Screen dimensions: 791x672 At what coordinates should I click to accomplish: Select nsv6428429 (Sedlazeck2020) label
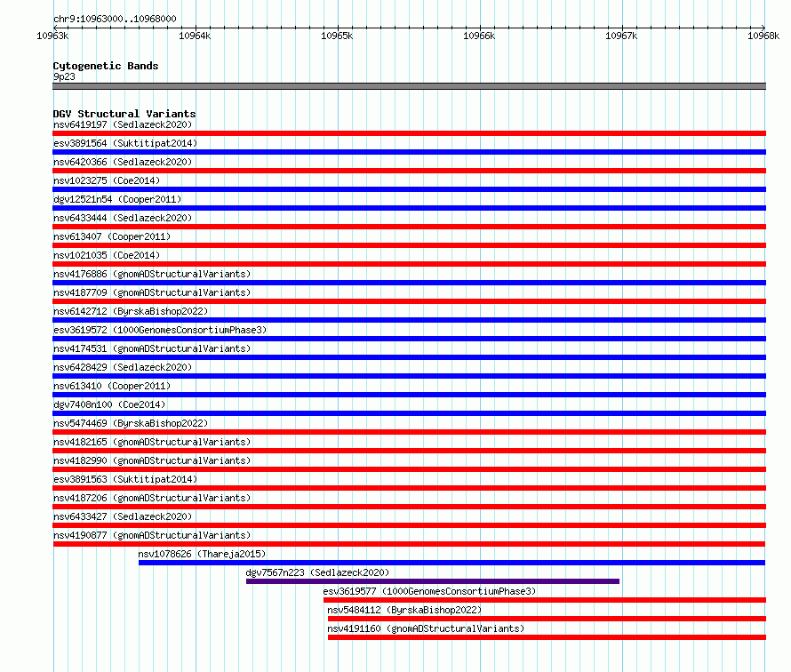click(x=123, y=367)
